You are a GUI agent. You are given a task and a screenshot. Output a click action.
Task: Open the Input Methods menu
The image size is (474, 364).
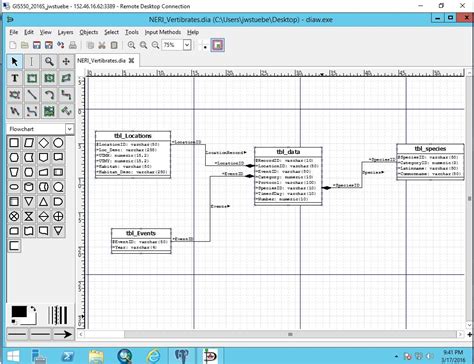[x=163, y=32]
